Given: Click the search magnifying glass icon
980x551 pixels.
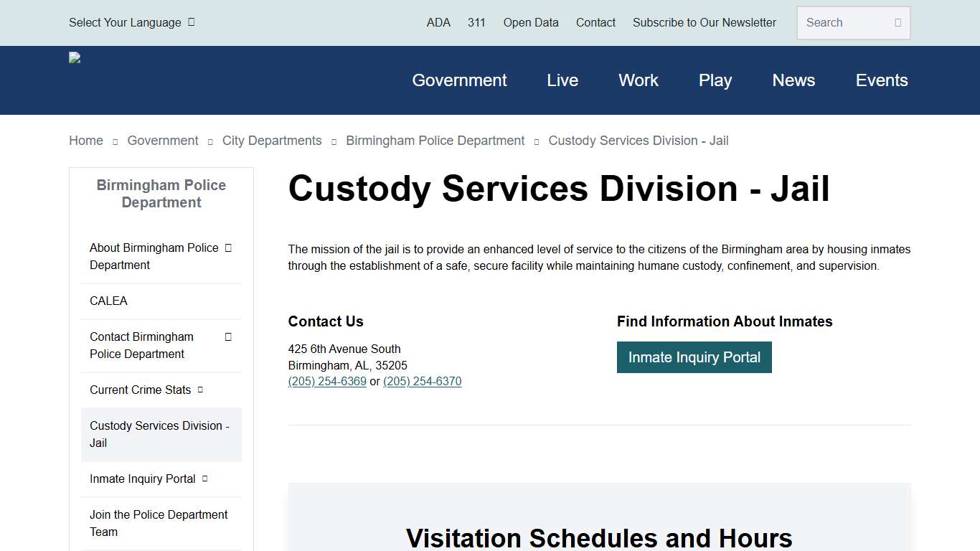Looking at the screenshot, I should pos(897,22).
